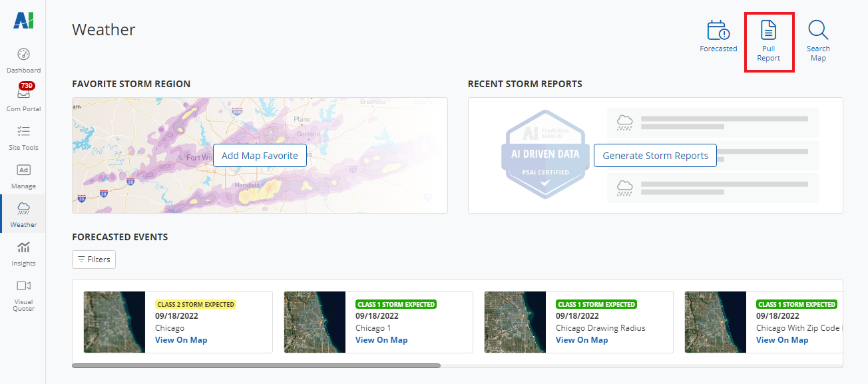This screenshot has height=384, width=868.
Task: Open Insights chart icon
Action: [x=23, y=248]
